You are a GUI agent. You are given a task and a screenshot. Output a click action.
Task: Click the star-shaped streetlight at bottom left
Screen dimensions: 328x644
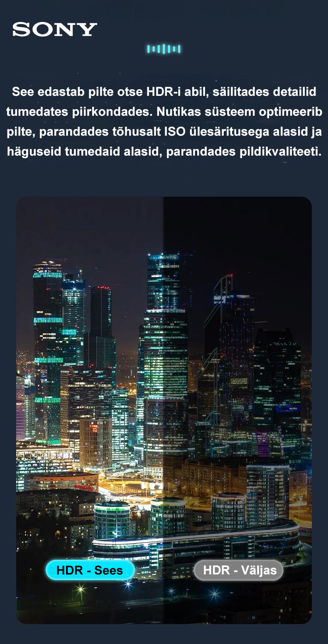(80, 588)
